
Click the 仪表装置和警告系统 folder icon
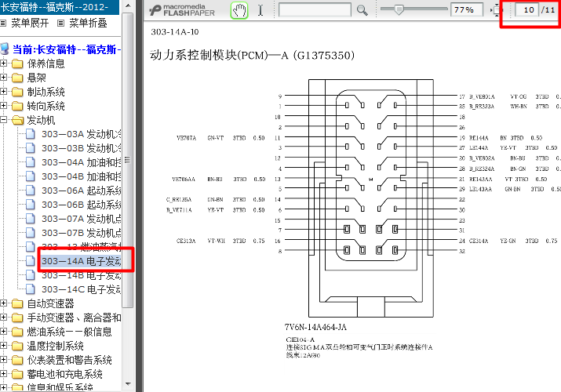point(17,360)
